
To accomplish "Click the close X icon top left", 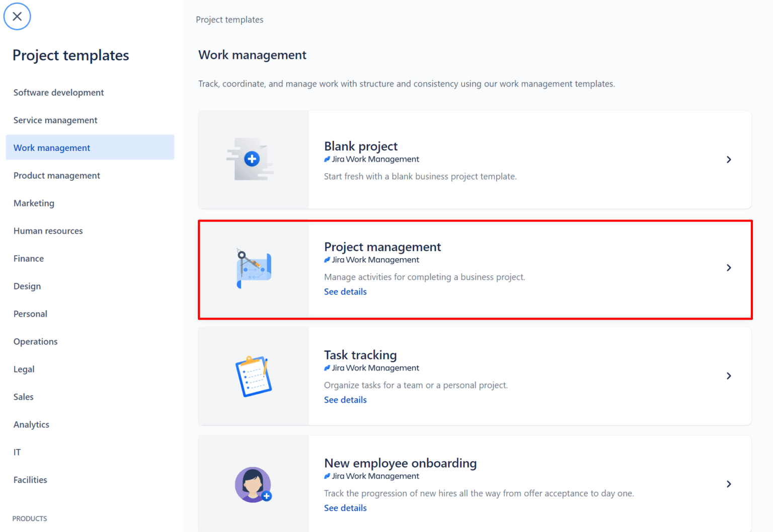I will tap(17, 16).
